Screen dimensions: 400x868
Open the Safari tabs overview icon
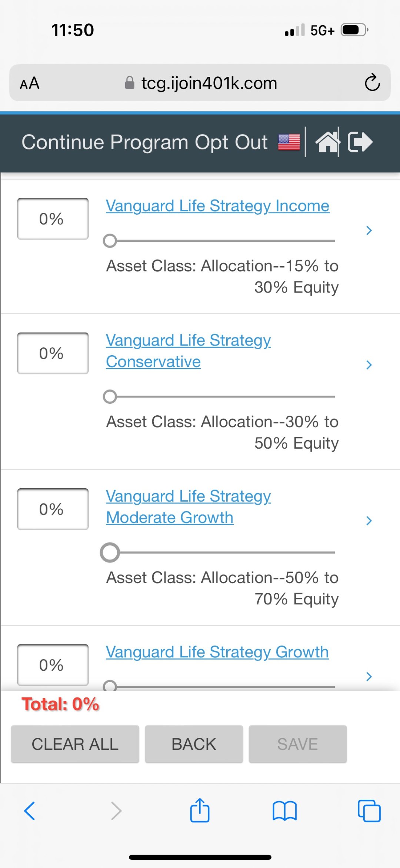point(369,811)
